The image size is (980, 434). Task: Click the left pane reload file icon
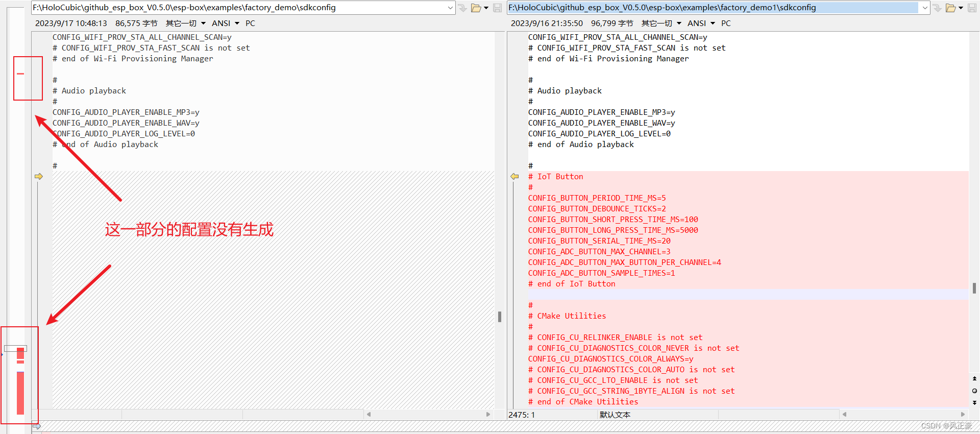(x=462, y=8)
